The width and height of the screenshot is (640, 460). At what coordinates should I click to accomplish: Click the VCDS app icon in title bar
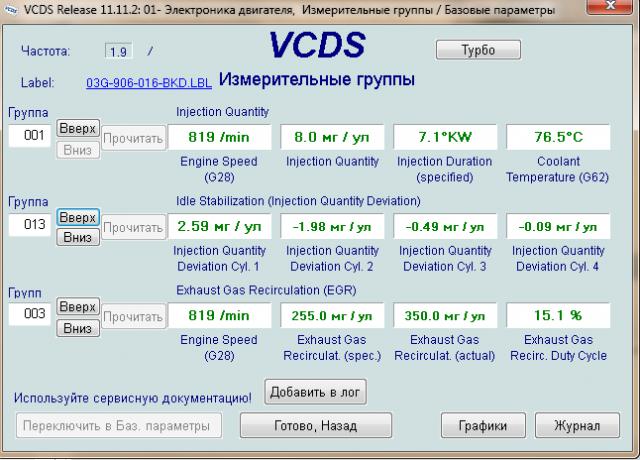(11, 10)
